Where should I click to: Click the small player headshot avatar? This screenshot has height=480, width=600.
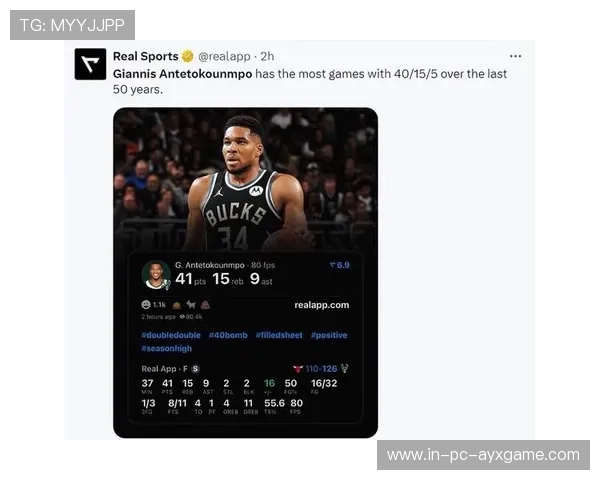point(156,274)
